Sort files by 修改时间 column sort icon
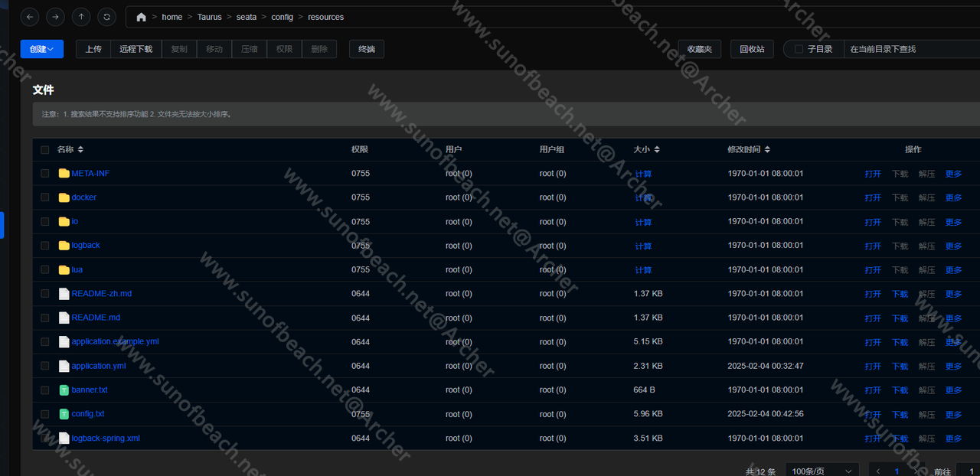The image size is (980, 476). (x=767, y=150)
